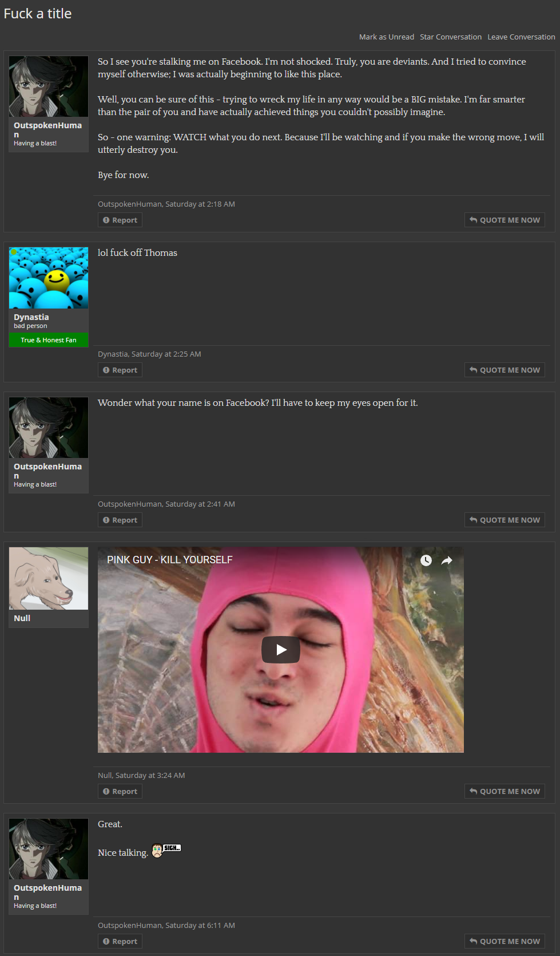Click Watch Later clock icon on video
The width and height of the screenshot is (560, 956).
click(426, 560)
